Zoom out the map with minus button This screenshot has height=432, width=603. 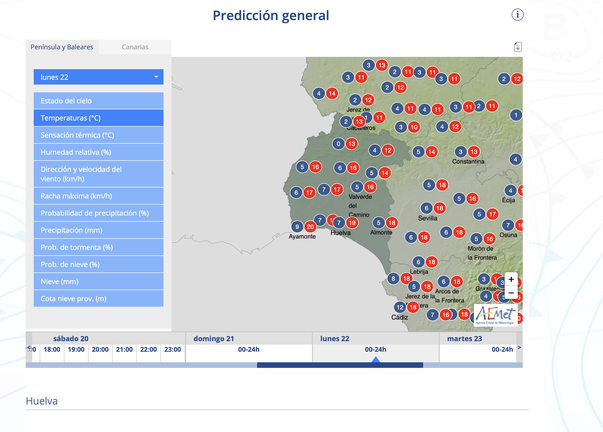tap(511, 293)
